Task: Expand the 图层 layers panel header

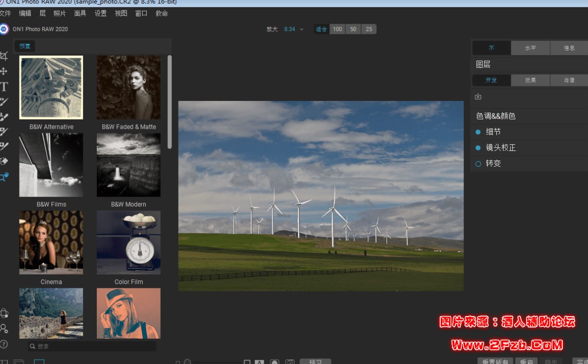Action: click(x=483, y=64)
